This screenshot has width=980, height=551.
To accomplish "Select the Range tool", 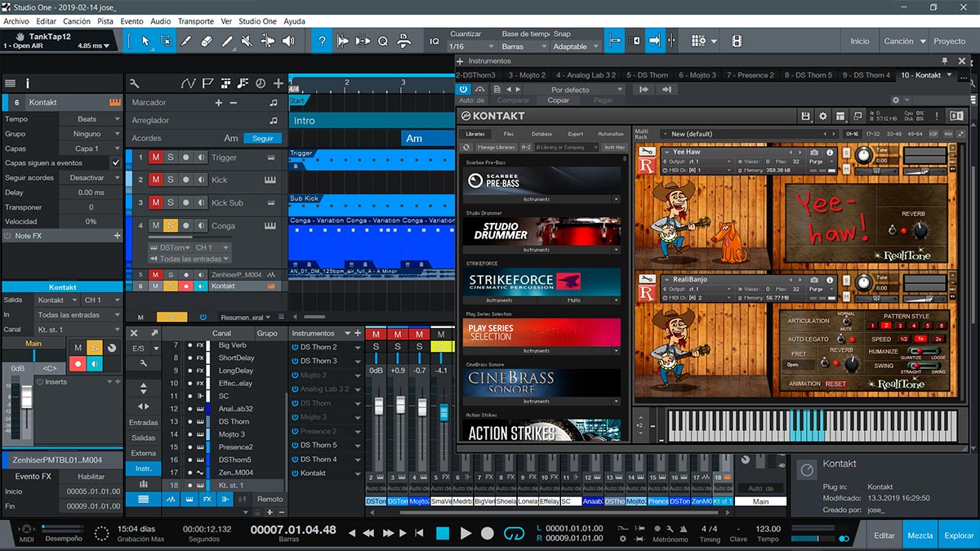I will pos(166,41).
